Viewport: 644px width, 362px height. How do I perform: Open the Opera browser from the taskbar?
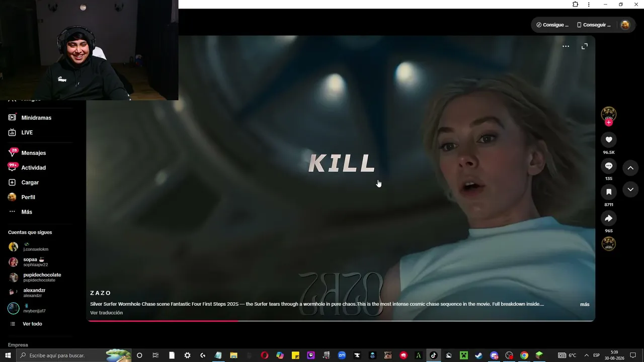coord(265,355)
